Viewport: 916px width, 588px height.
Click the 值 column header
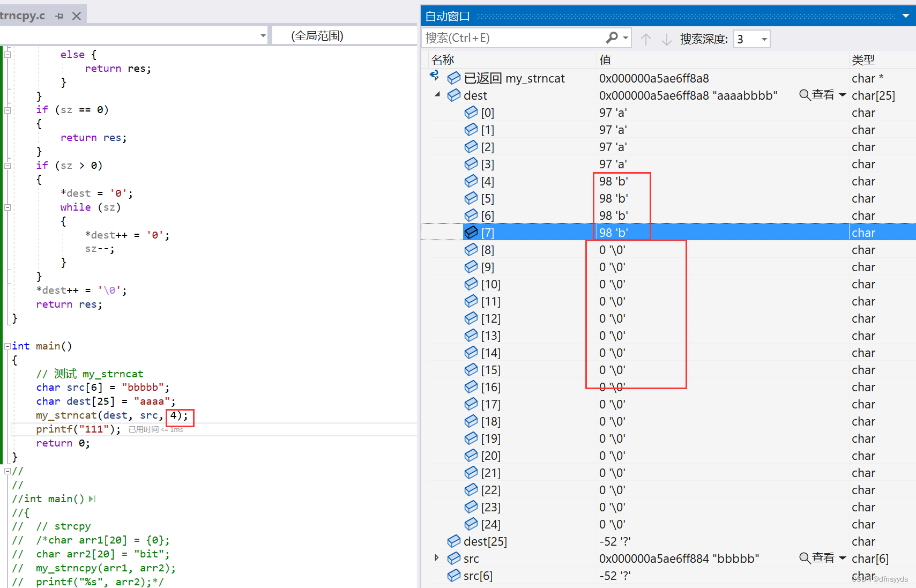pos(606,59)
